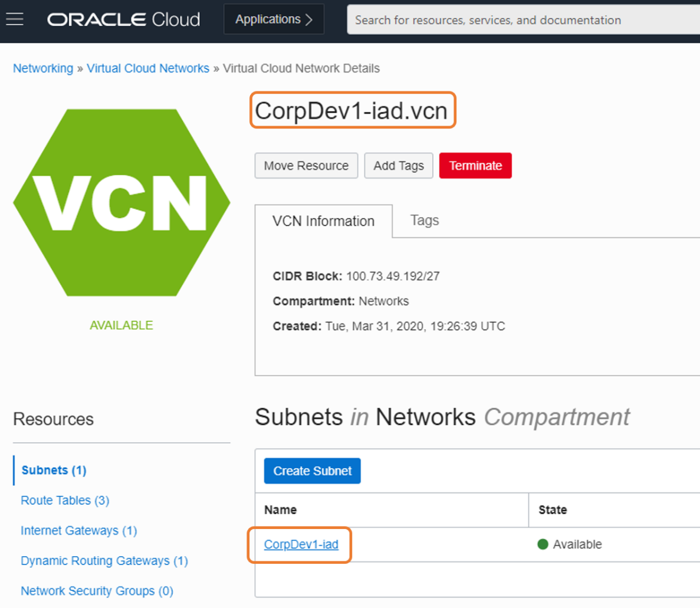Open the CorpDev1-iad subnet link
700x608 pixels.
click(x=301, y=544)
